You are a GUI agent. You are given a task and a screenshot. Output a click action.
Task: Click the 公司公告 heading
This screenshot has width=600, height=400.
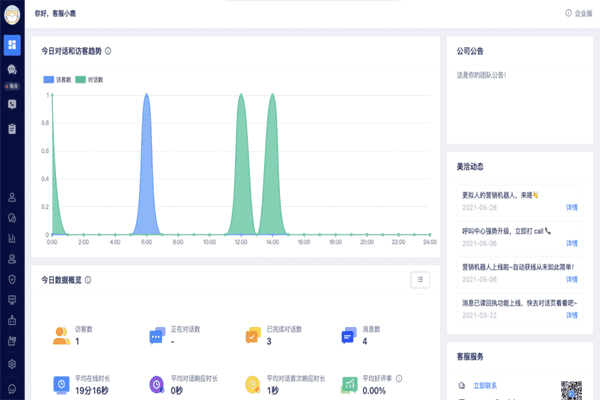coord(470,51)
